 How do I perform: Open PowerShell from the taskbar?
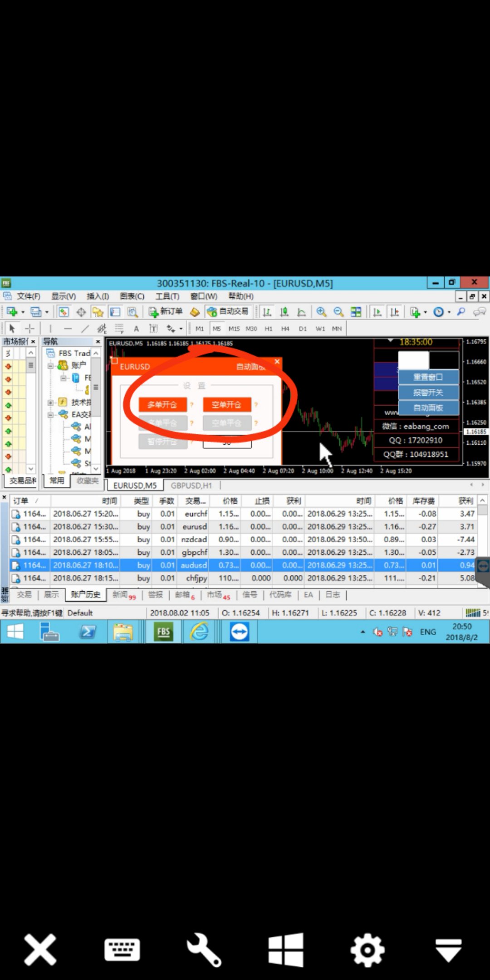88,632
